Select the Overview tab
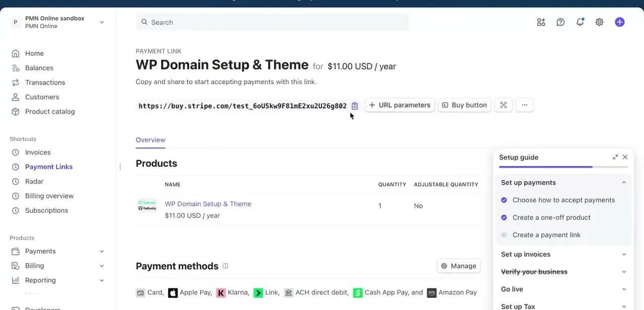 pyautogui.click(x=150, y=140)
